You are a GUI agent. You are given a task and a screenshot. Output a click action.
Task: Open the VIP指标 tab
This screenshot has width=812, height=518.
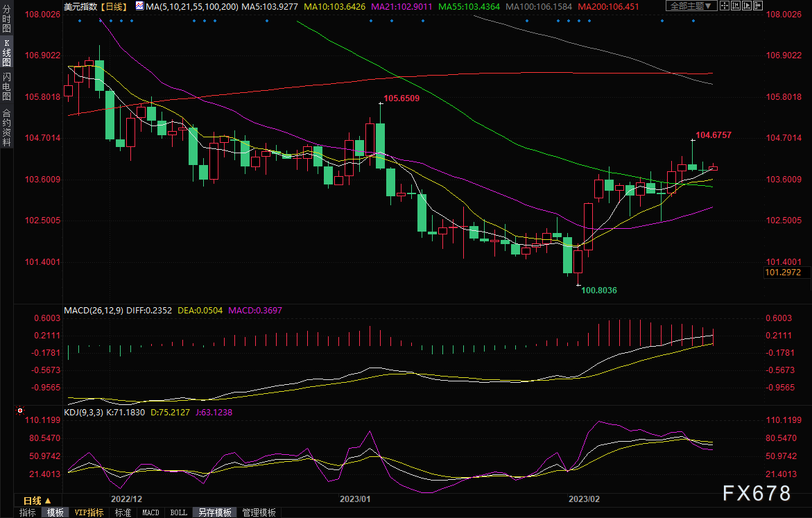click(x=89, y=512)
